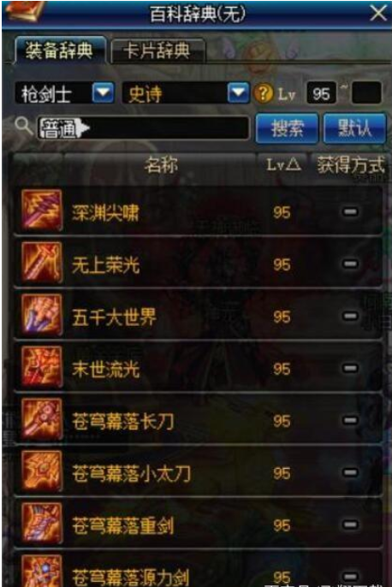
Task: Click the 五千大世界 item icon
Action: [x=41, y=315]
